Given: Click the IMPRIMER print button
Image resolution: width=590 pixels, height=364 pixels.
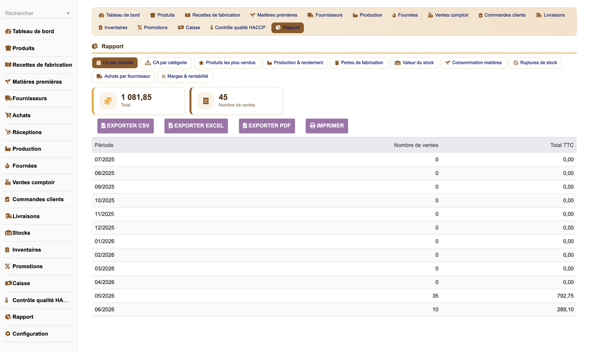Looking at the screenshot, I should pyautogui.click(x=327, y=126).
